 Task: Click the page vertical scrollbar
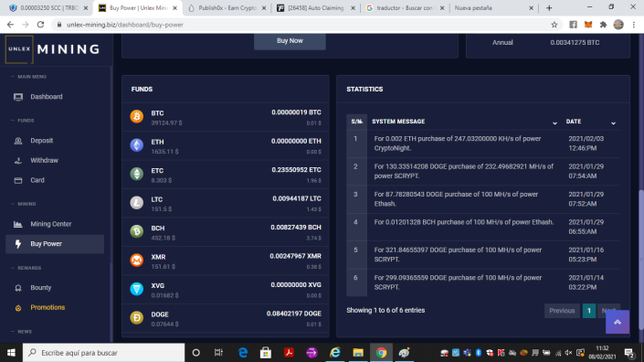tap(640, 259)
